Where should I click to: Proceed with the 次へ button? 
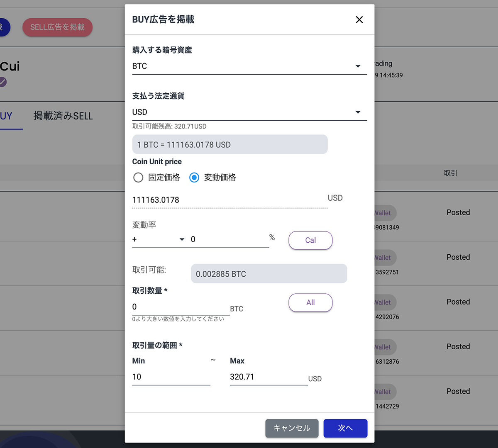345,428
